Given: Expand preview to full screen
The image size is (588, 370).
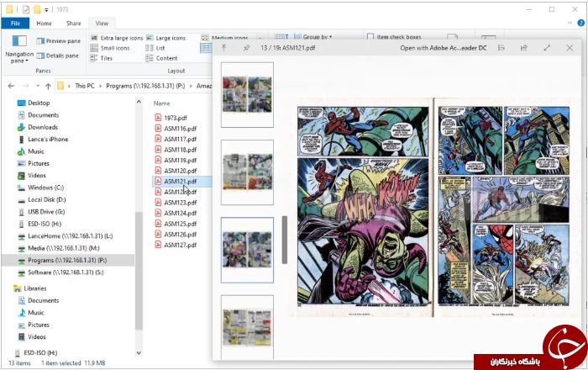Looking at the screenshot, I should [x=547, y=48].
